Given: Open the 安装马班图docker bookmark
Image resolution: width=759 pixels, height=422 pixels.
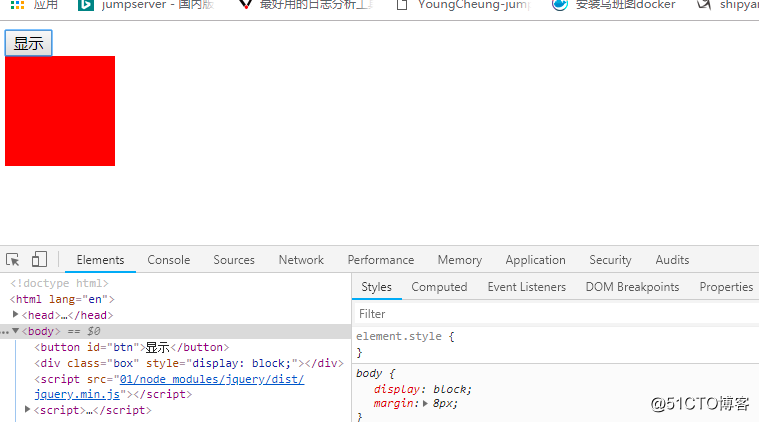Looking at the screenshot, I should tap(613, 5).
